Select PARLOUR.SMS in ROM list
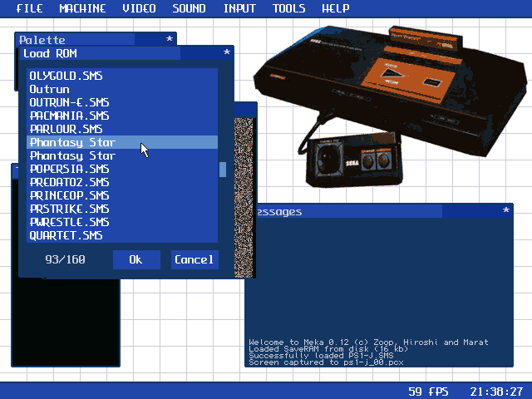532x399 pixels. tap(122, 129)
